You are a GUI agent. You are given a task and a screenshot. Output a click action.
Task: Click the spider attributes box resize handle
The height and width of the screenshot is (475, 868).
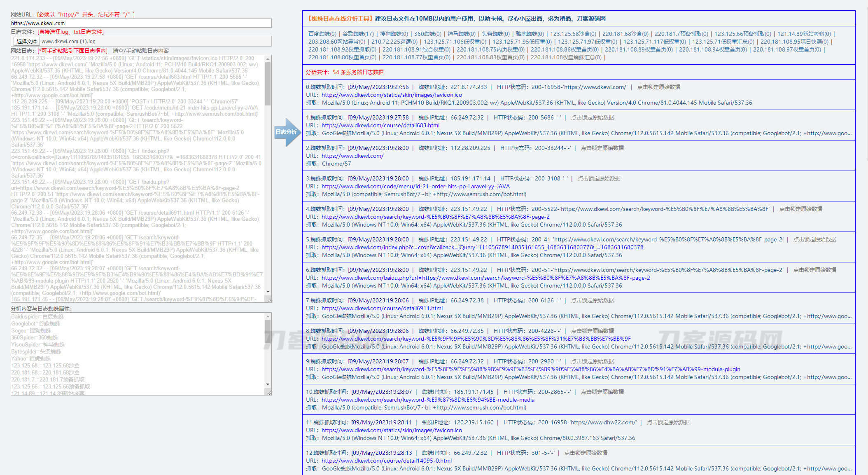[x=269, y=393]
